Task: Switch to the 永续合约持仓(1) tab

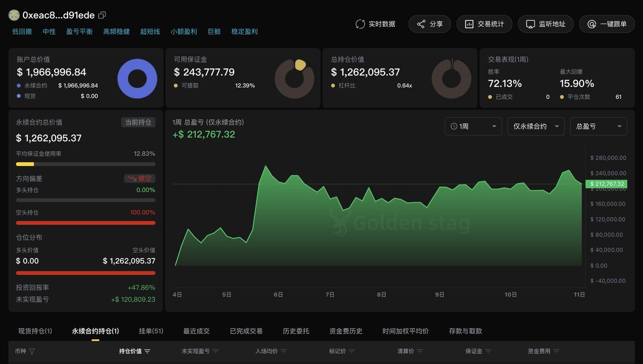Action: coord(95,331)
